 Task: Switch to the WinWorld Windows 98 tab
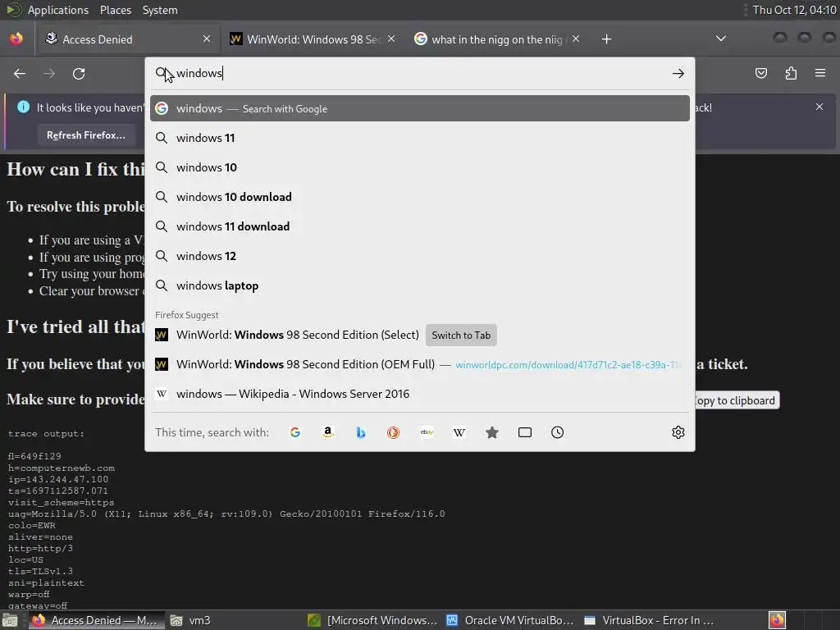(313, 39)
